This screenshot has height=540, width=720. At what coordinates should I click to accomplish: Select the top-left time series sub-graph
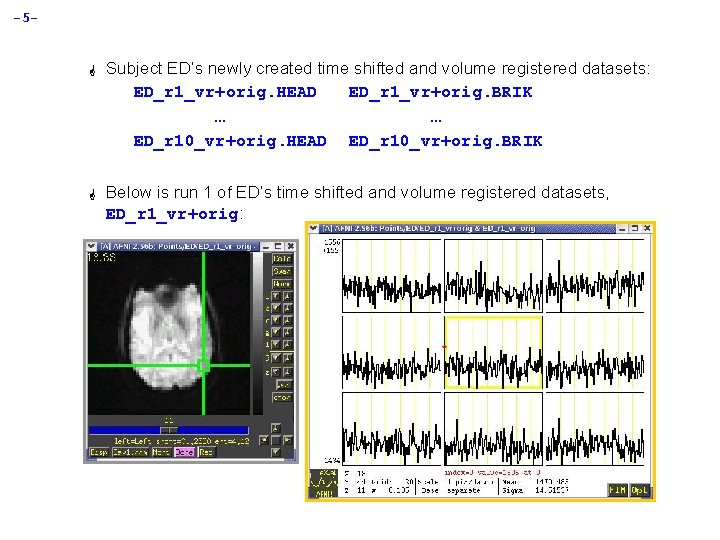click(392, 276)
